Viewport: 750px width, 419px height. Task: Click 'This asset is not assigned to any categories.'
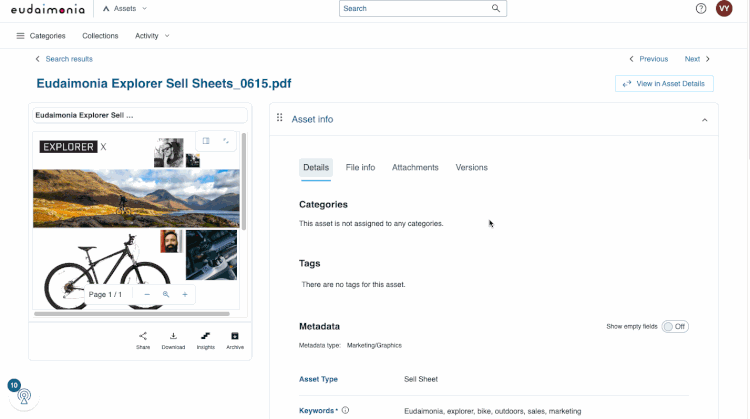point(371,223)
